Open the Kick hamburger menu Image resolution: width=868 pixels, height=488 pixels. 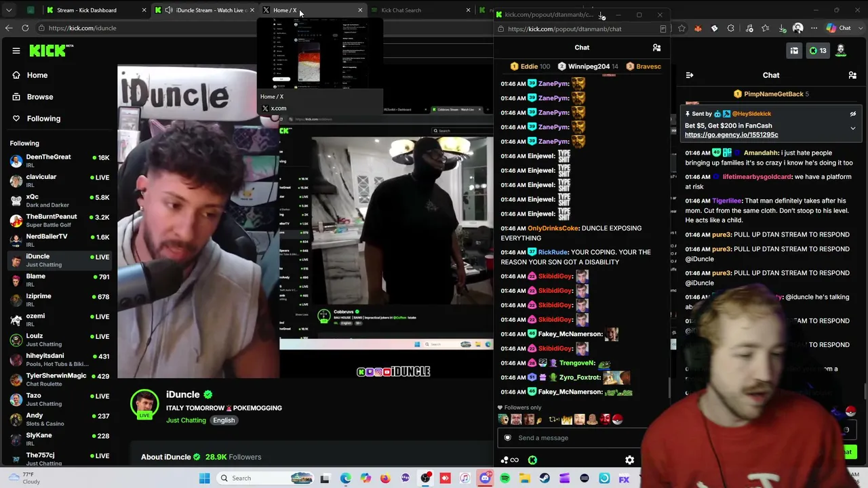[16, 50]
